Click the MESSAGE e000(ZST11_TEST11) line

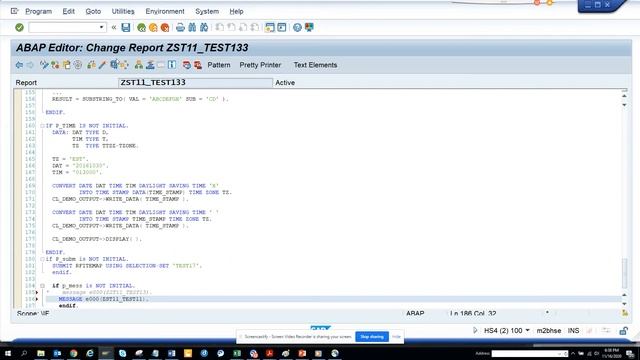(104, 299)
